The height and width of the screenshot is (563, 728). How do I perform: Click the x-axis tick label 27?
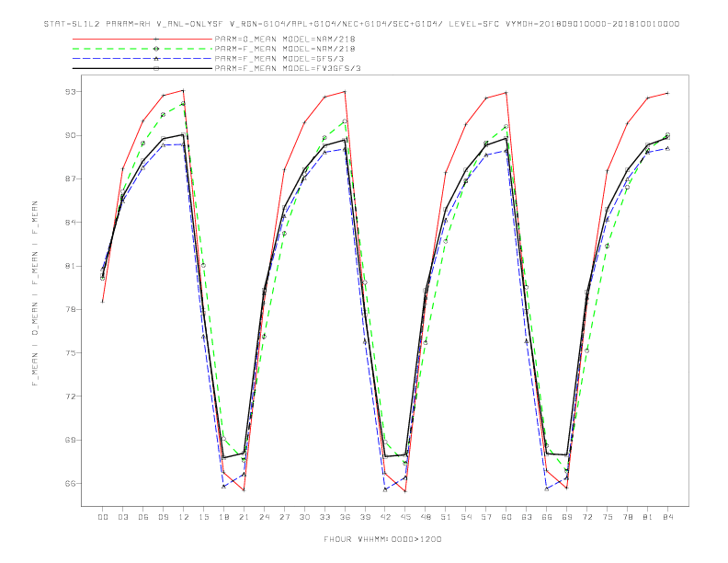(284, 517)
